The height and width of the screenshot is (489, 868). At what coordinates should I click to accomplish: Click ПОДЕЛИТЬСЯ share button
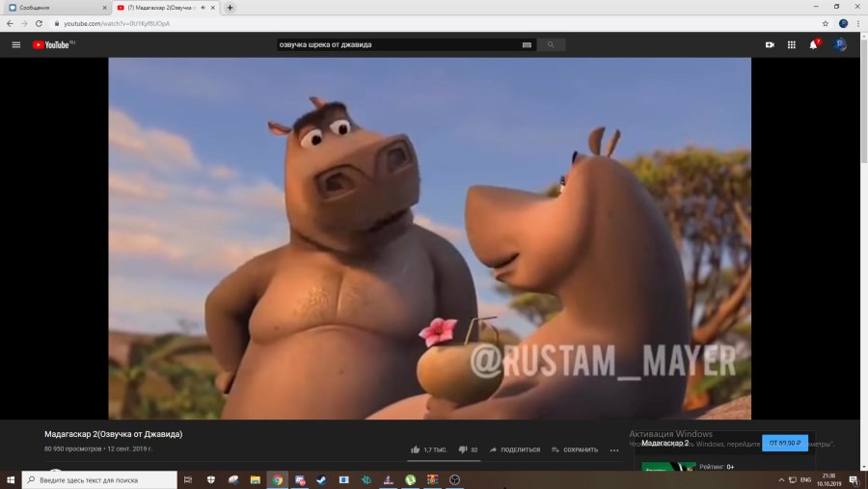click(x=515, y=449)
